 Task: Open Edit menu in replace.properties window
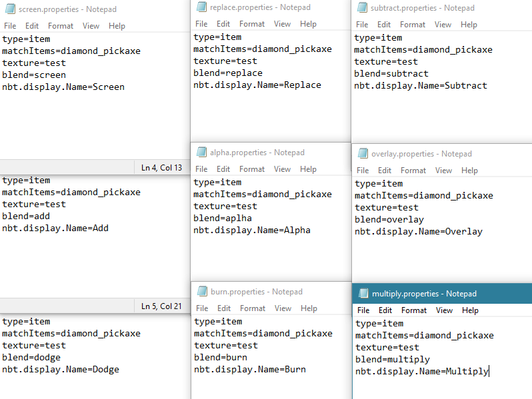223,24
